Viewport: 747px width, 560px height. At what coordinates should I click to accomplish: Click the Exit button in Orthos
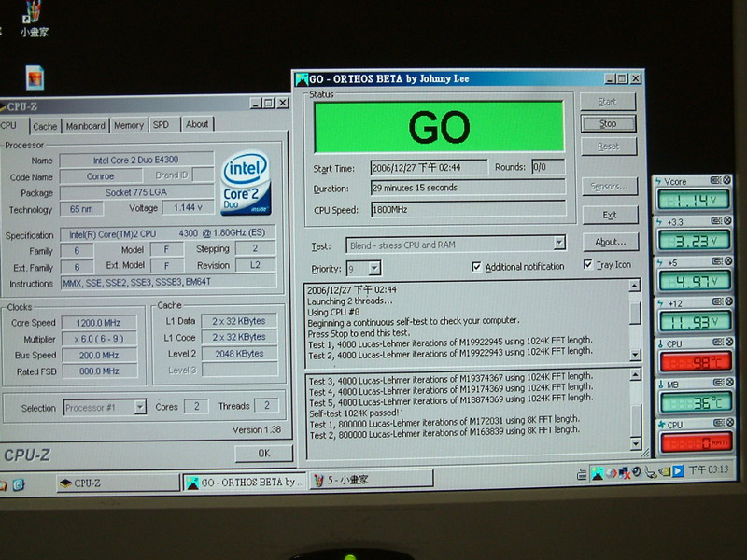(x=610, y=215)
